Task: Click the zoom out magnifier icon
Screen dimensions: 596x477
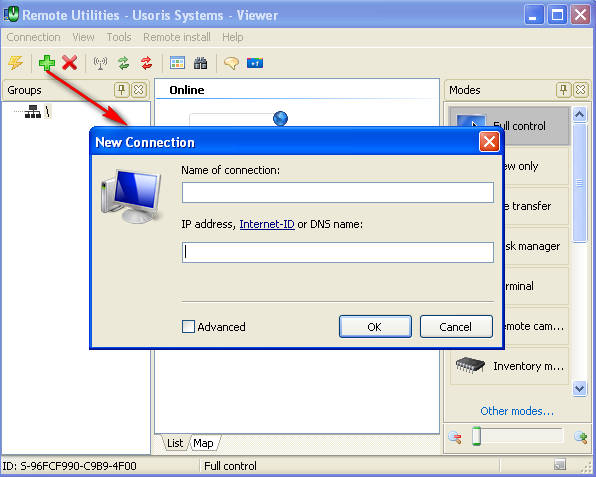Action: (455, 437)
